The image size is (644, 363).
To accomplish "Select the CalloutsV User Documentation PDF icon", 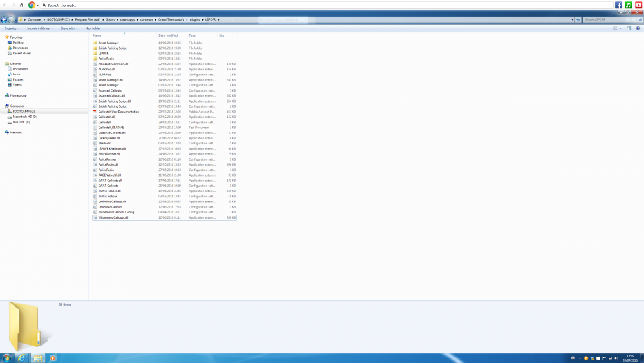I will [95, 112].
